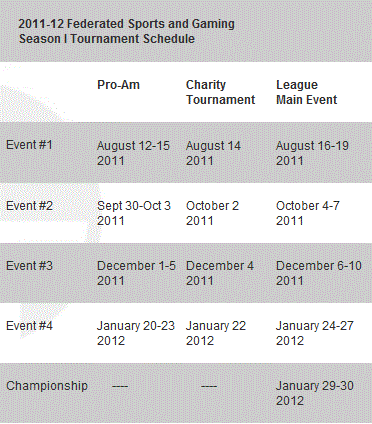Select the League Main Event column header

(x=307, y=92)
